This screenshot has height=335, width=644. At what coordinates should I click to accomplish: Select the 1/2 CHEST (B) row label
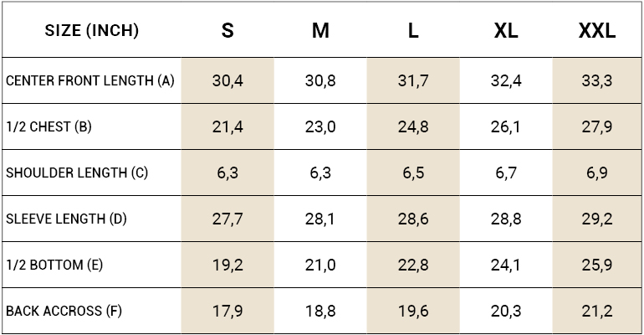(49, 127)
